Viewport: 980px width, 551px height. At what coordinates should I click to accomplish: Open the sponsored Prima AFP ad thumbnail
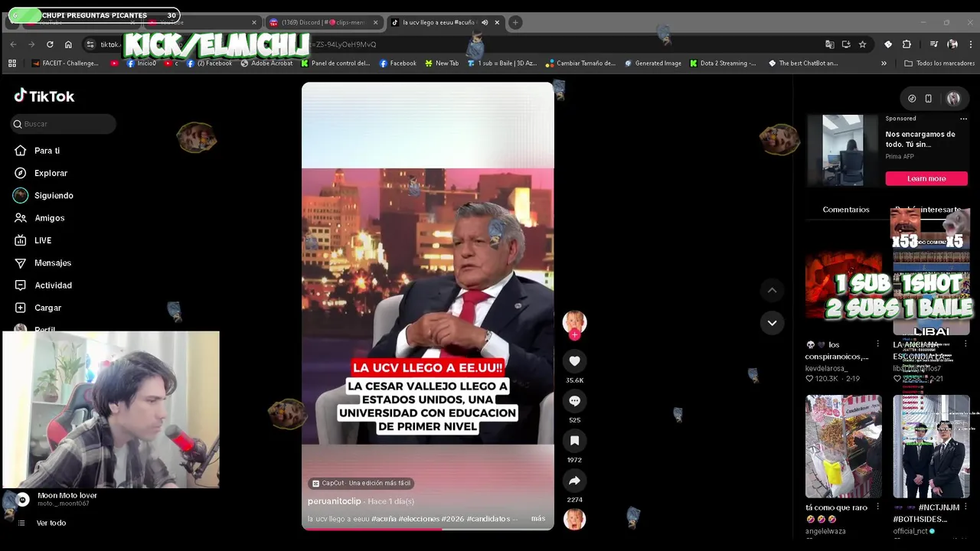[842, 150]
